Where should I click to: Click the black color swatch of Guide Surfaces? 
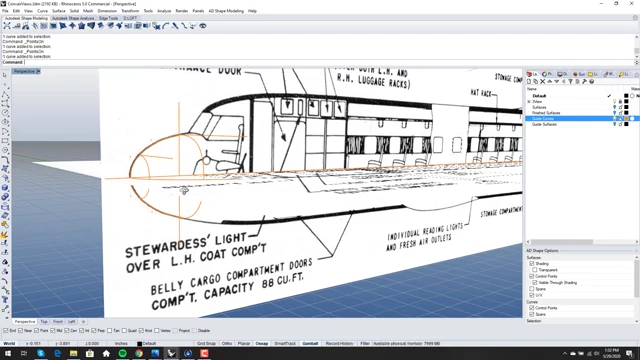[626, 124]
